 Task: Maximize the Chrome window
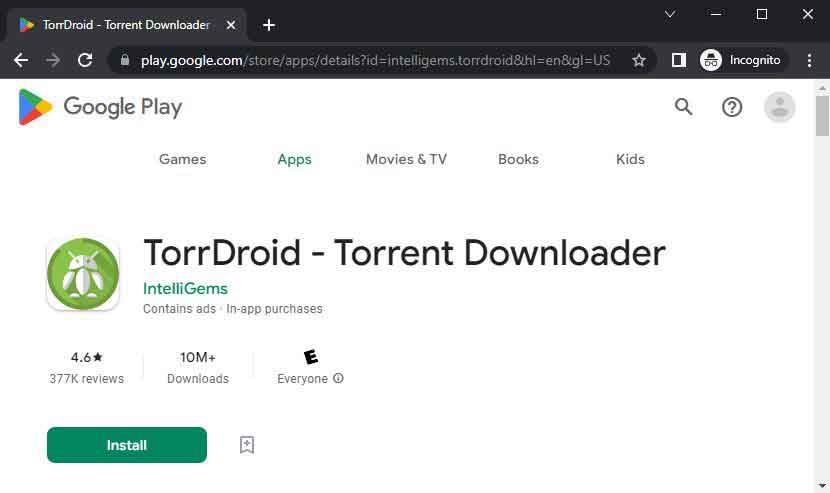[x=762, y=14]
